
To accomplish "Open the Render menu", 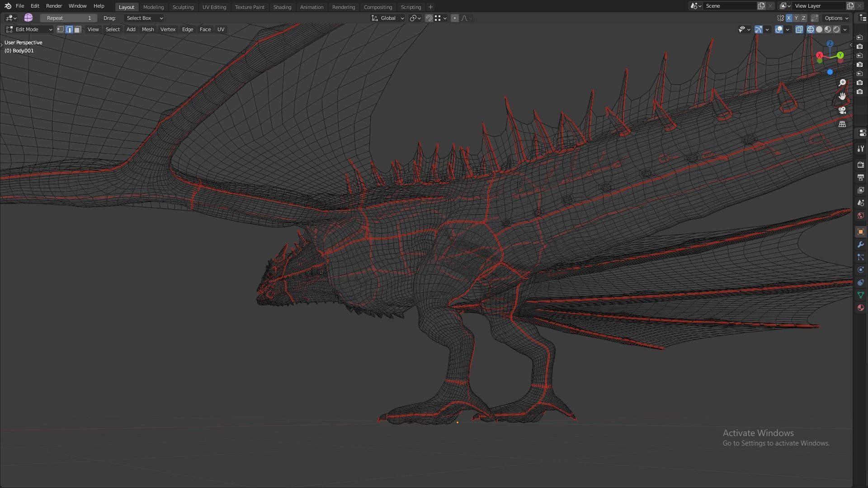I will 54,6.
